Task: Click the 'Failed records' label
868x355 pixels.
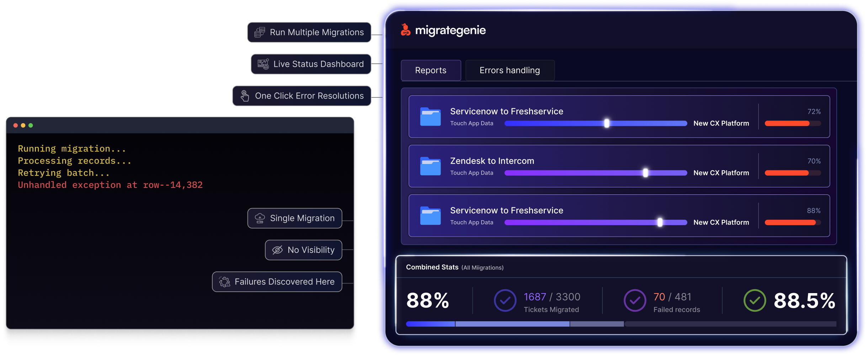Action: (x=677, y=310)
